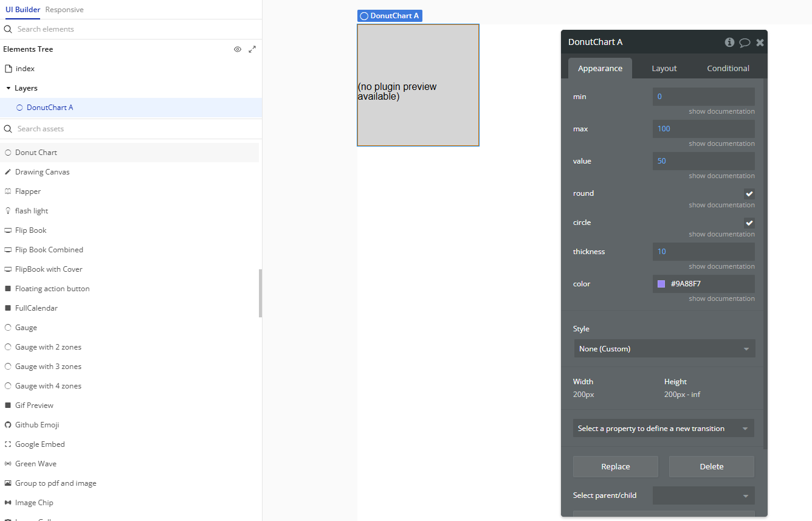Open the Select parent/child dropdown
The height and width of the screenshot is (521, 812).
click(704, 495)
